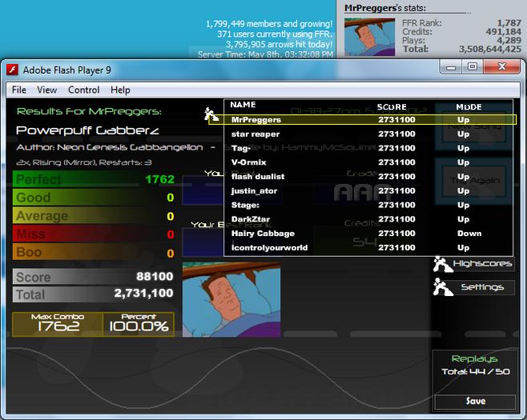Open the Help menu
The width and height of the screenshot is (527, 420).
120,90
